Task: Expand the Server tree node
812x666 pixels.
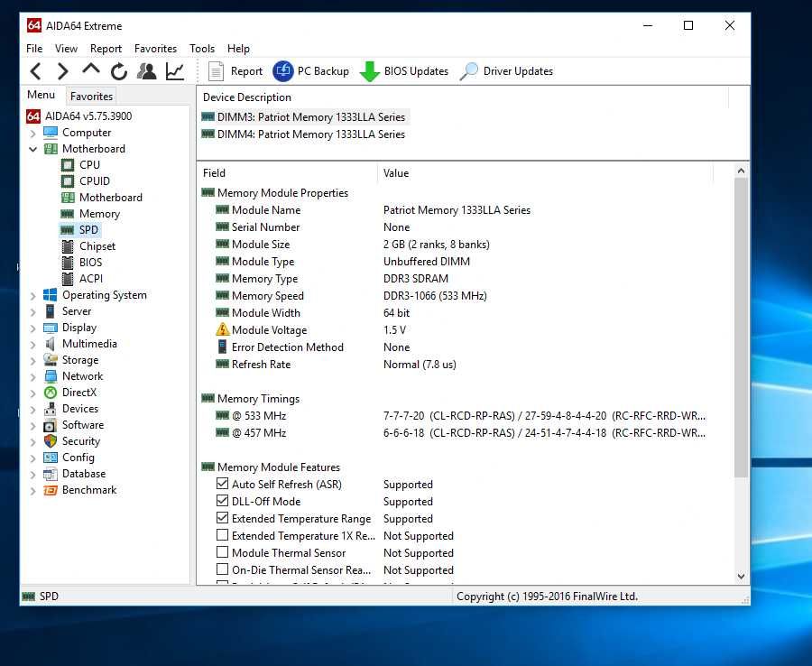Action: pos(32,311)
